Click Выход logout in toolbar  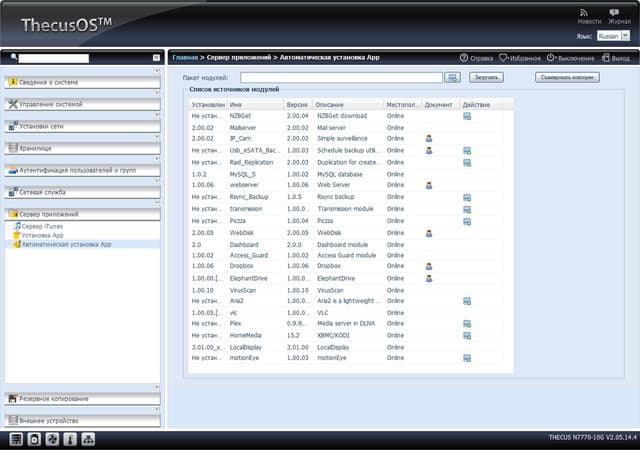point(616,58)
